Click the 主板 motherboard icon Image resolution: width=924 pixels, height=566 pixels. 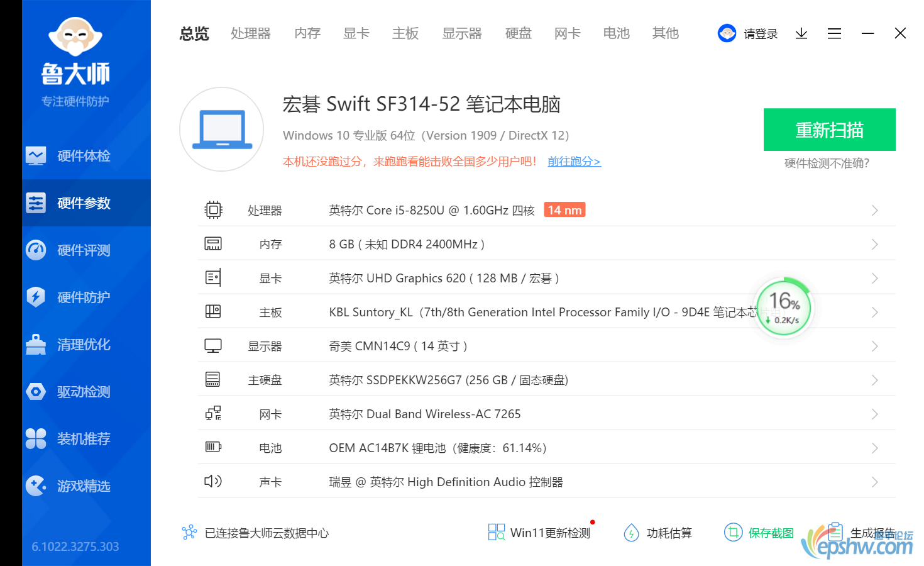pyautogui.click(x=213, y=311)
